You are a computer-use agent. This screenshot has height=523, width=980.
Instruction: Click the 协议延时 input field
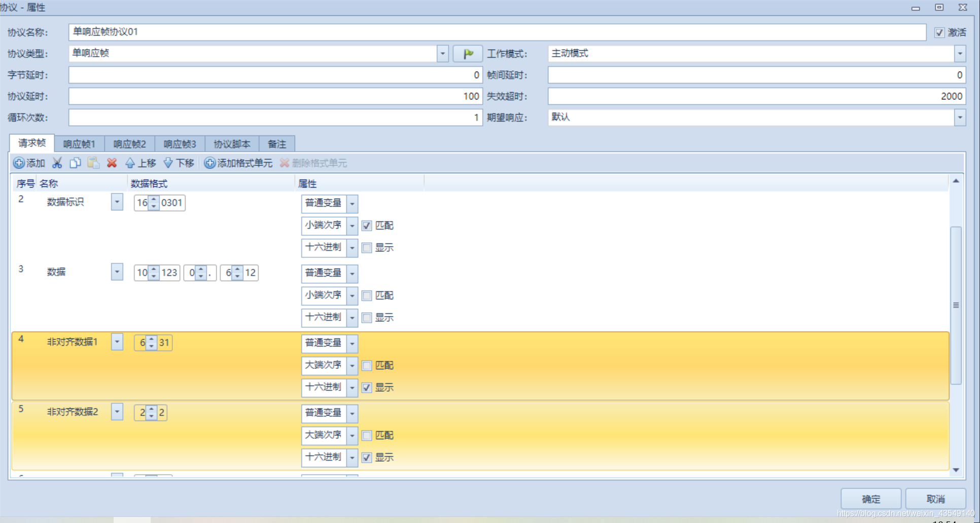[275, 96]
